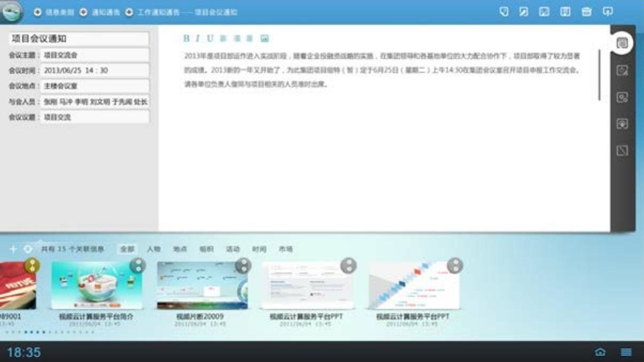644x362 pixels.
Task: Open the 通知通告 breadcrumb
Action: click(106, 12)
